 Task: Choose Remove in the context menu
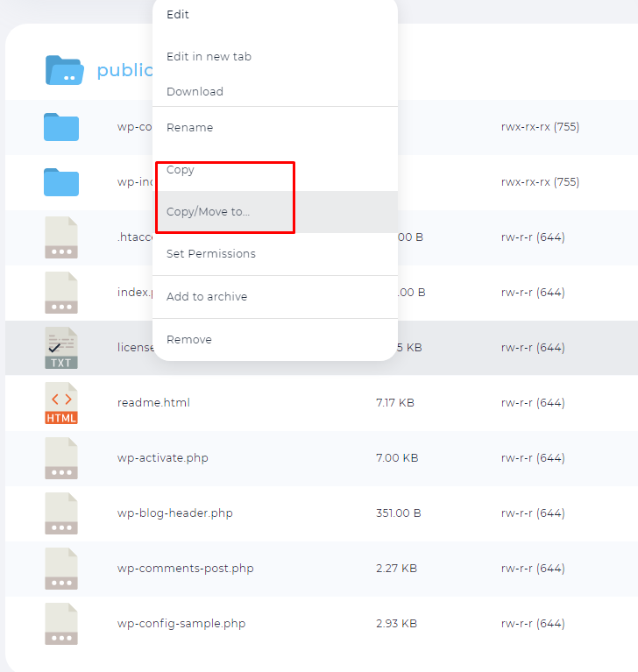189,340
